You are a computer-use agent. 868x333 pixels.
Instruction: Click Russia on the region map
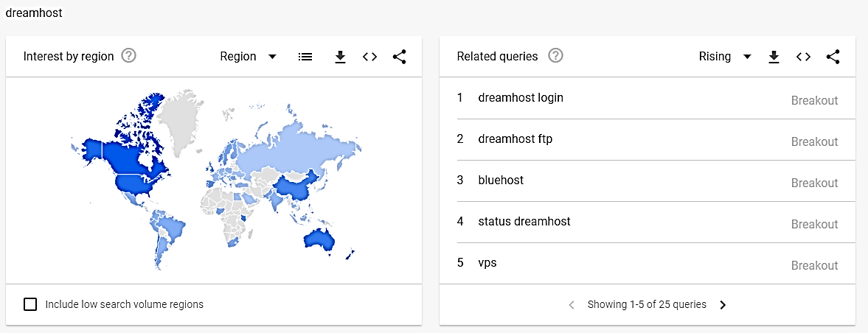pyautogui.click(x=295, y=151)
